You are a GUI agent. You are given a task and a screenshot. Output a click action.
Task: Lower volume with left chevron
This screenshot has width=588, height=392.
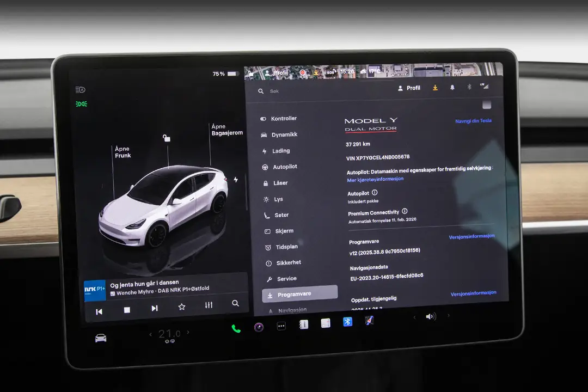coord(414,317)
